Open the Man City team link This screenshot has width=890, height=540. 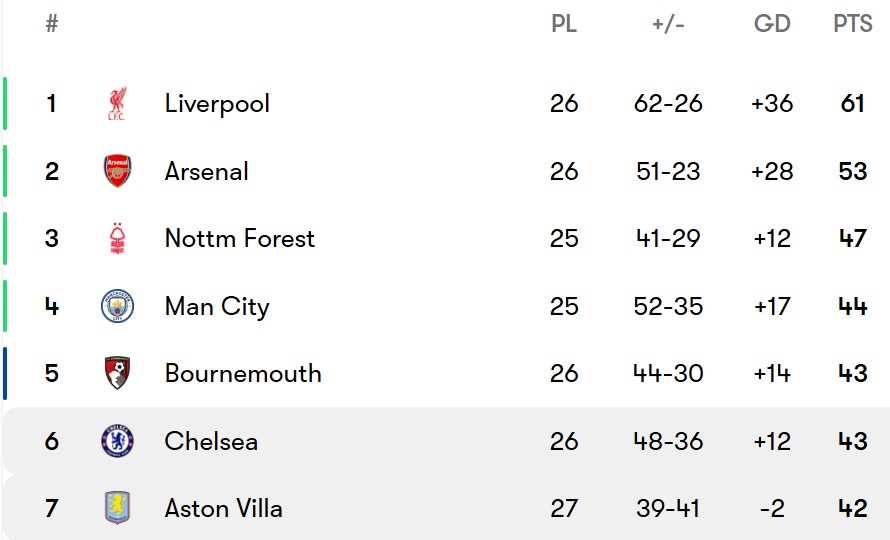pos(217,307)
